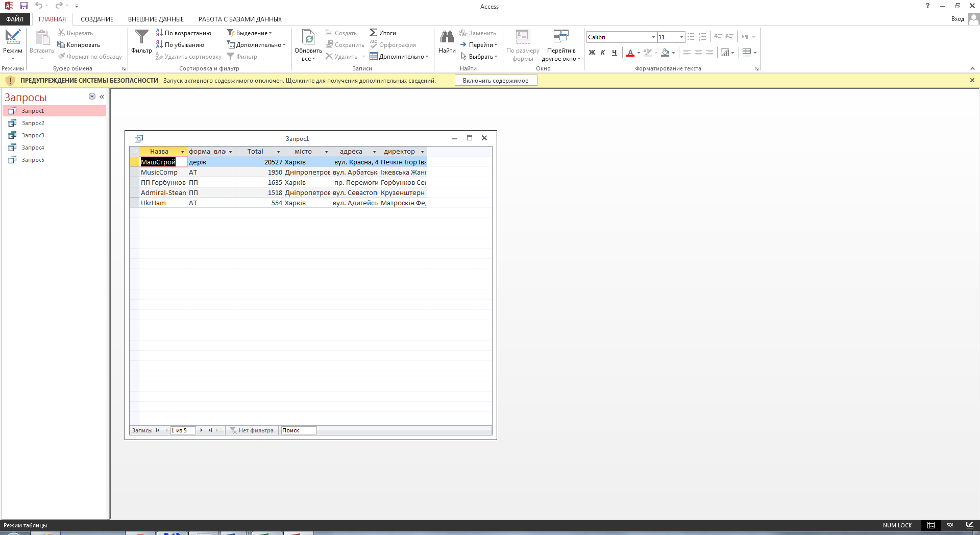
Task: Toggle italic К formatting
Action: point(603,52)
